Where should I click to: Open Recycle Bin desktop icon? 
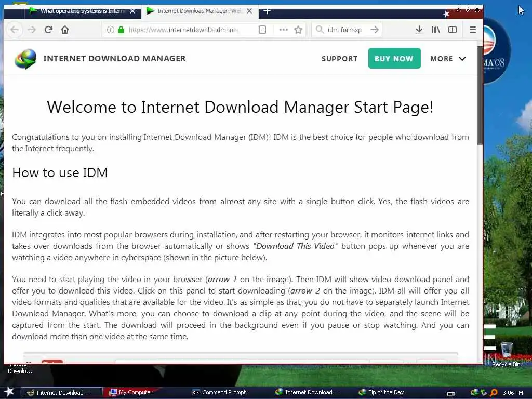click(506, 354)
